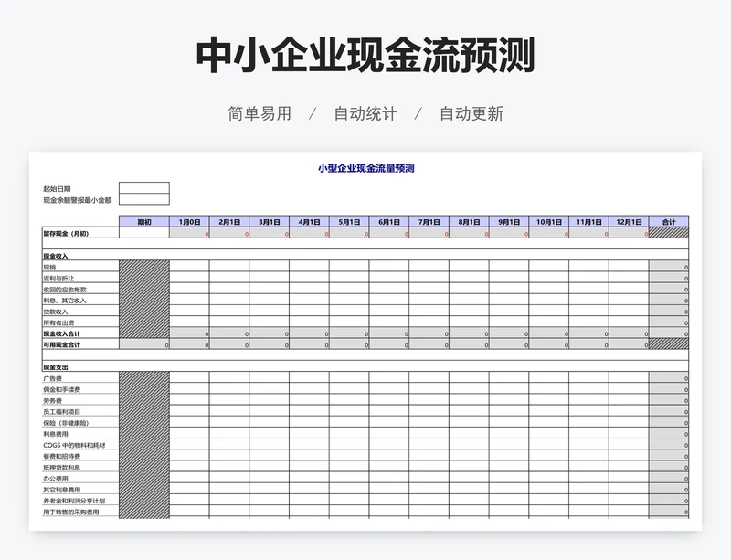This screenshot has height=560, width=731.
Task: Click the 广告费 row label
Action: click(52, 378)
